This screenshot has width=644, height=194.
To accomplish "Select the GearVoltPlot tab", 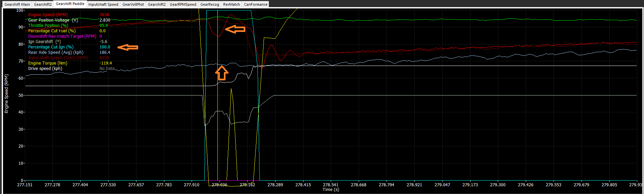I will pos(133,4).
